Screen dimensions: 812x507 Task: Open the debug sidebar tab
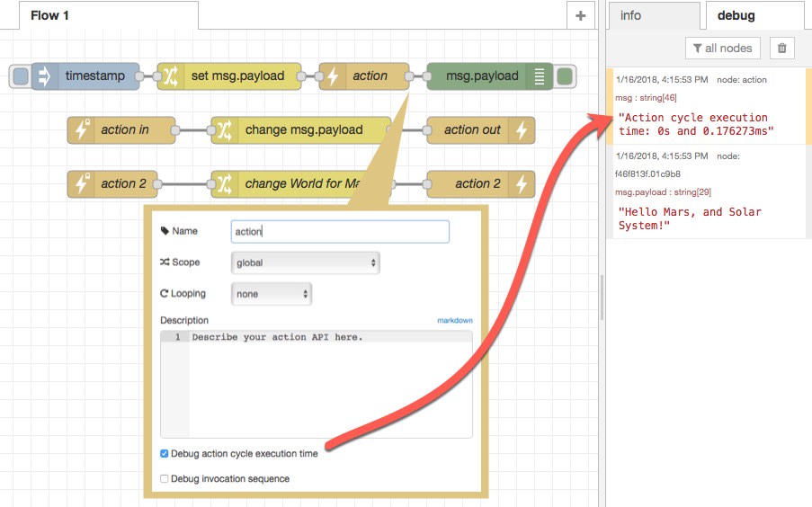pos(754,15)
